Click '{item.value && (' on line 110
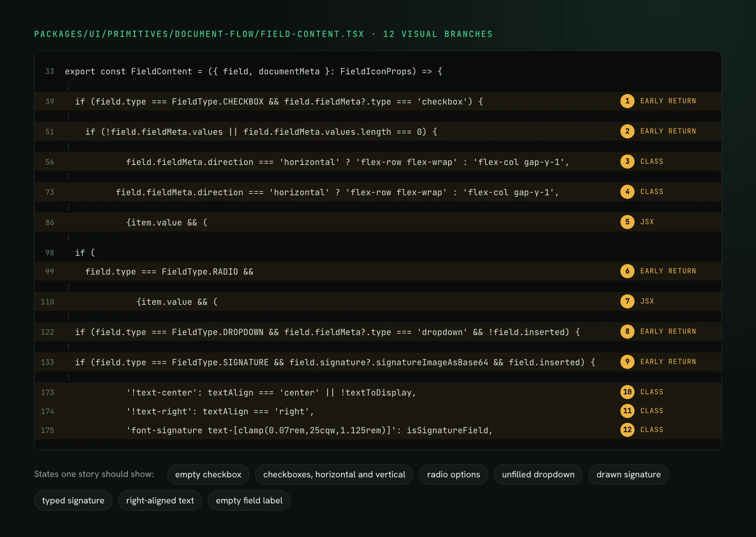Screen dimensions: 756x537 click(x=177, y=302)
